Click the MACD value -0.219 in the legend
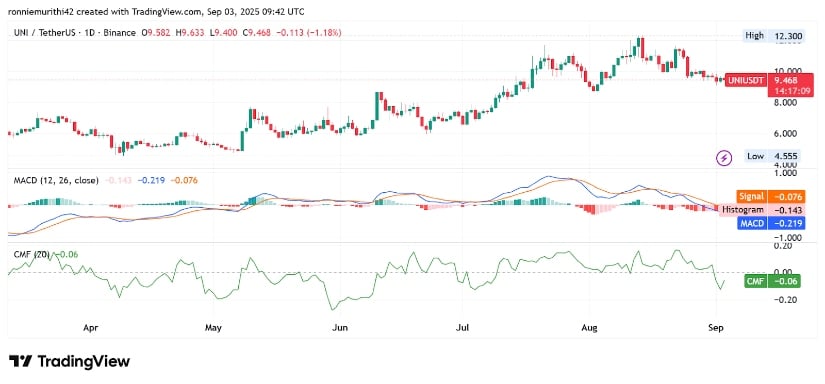This screenshot has width=825, height=384. tap(152, 180)
